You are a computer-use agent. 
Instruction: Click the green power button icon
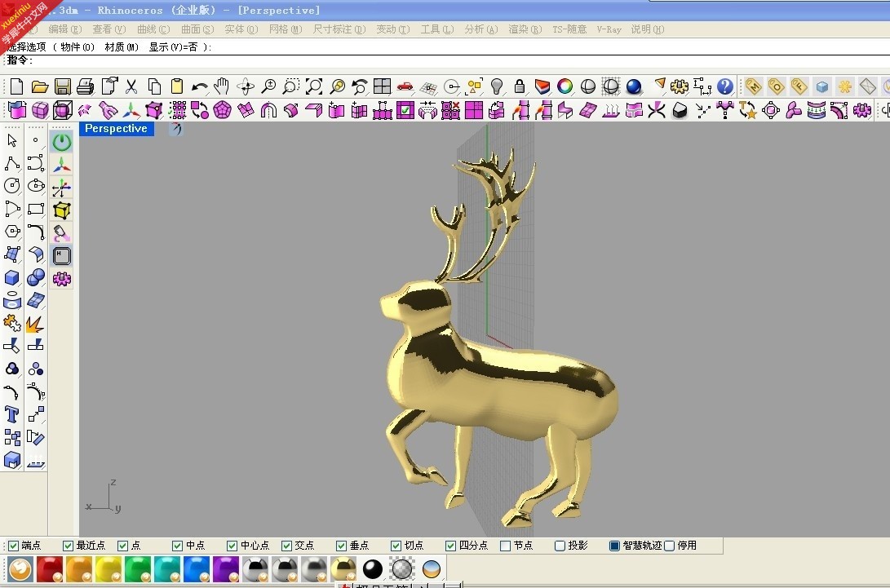tap(62, 141)
